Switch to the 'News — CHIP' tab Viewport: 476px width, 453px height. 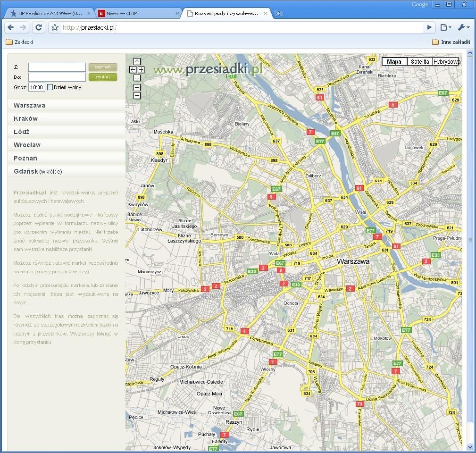122,13
